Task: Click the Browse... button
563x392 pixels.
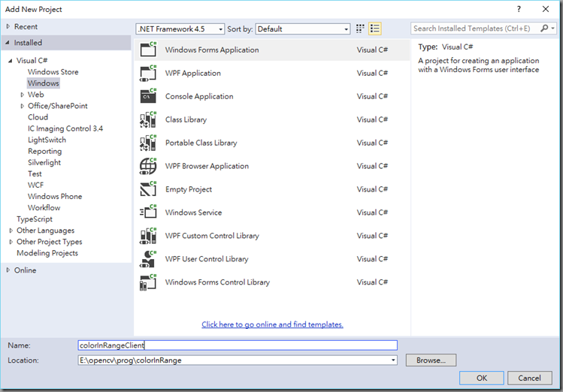Action: pos(431,360)
